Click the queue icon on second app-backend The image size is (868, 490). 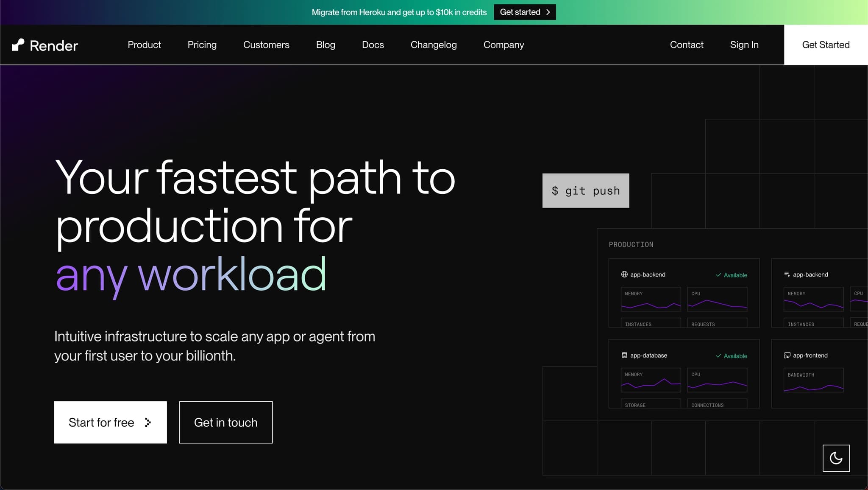pos(787,274)
